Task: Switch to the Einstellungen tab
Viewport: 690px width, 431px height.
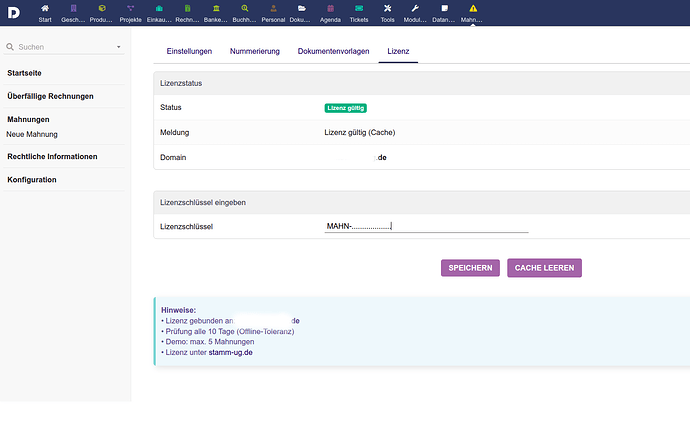Action: tap(182, 51)
